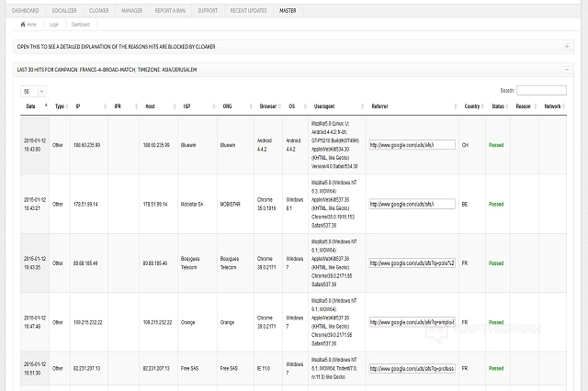Expand the cloaker block reasons explanation panel
Viewport: 588px width, 391px height.
pyautogui.click(x=567, y=46)
